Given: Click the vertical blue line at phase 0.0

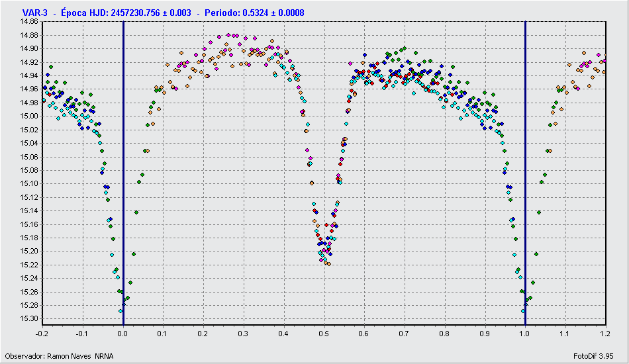Looking at the screenshot, I should click(x=124, y=173).
